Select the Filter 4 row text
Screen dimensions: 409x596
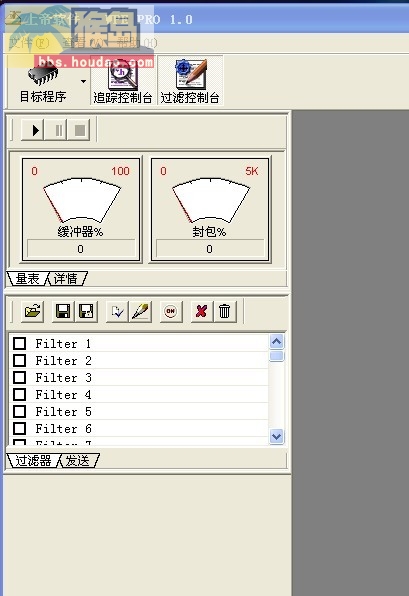(63, 395)
